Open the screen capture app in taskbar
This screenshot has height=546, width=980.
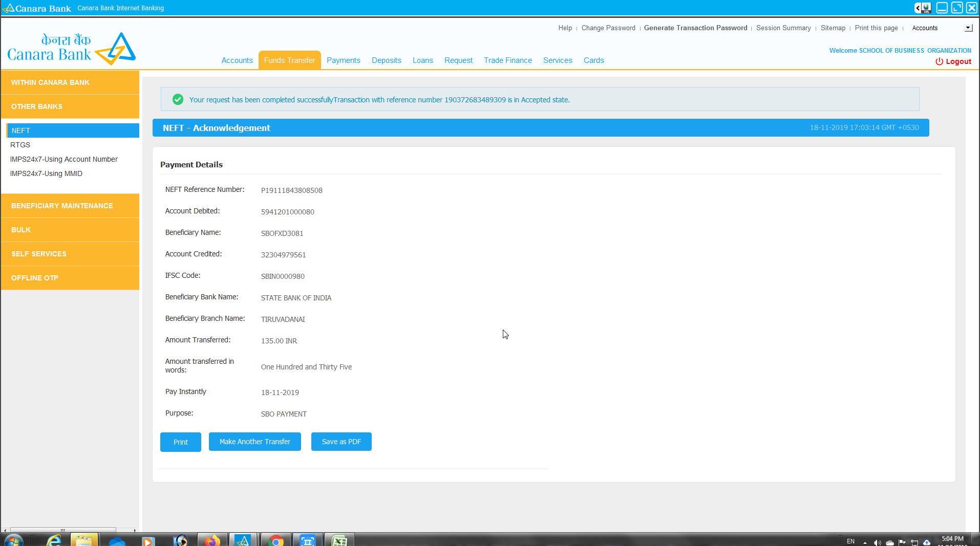point(307,540)
